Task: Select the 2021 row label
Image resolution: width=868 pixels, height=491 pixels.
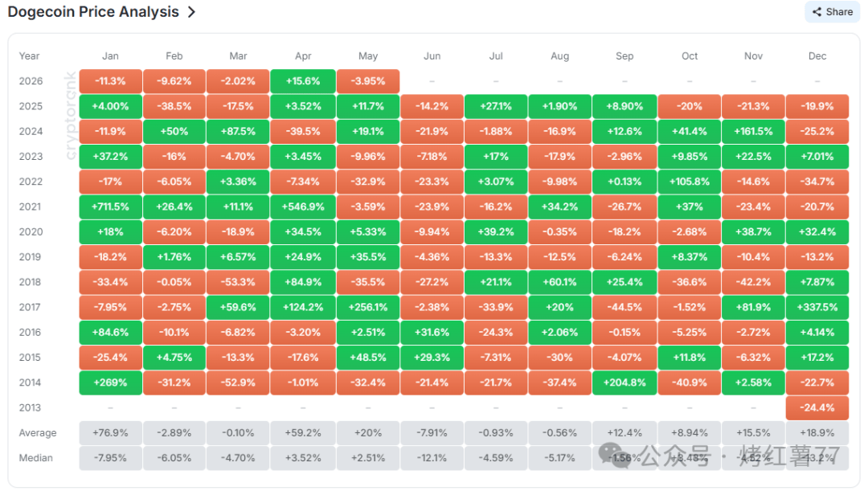Action: pyautogui.click(x=30, y=207)
